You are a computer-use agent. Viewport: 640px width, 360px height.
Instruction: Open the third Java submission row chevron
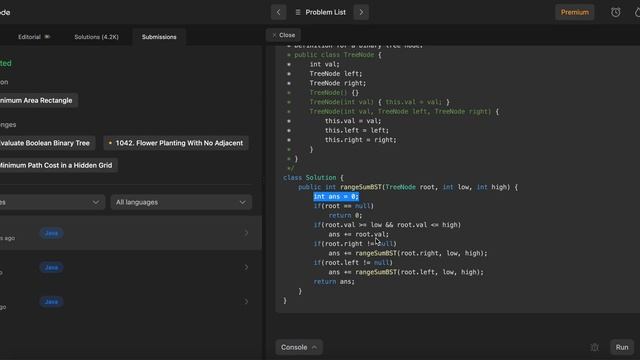tap(246, 301)
